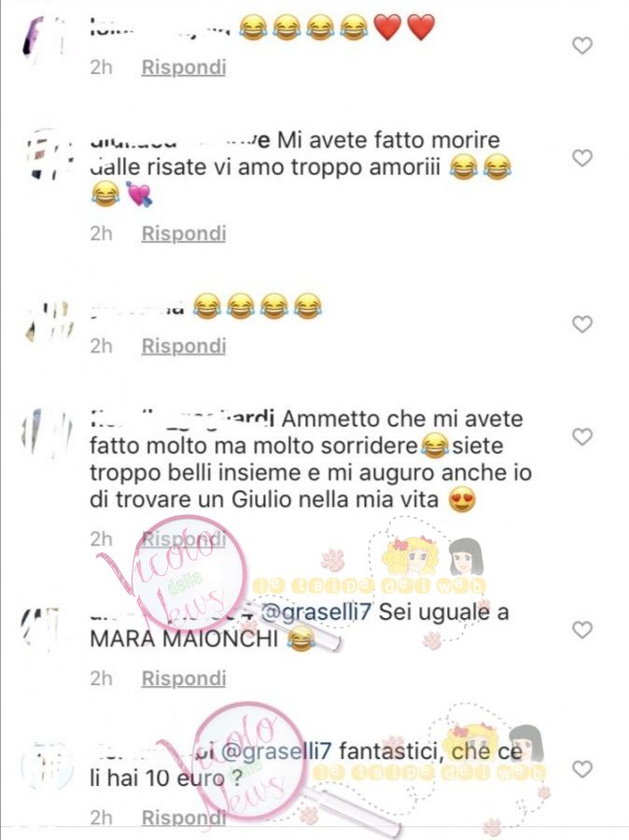Viewport: 629px width, 840px height.
Task: Like the 'Sei uguale a MARA MAIONCHI' comment
Action: (582, 629)
